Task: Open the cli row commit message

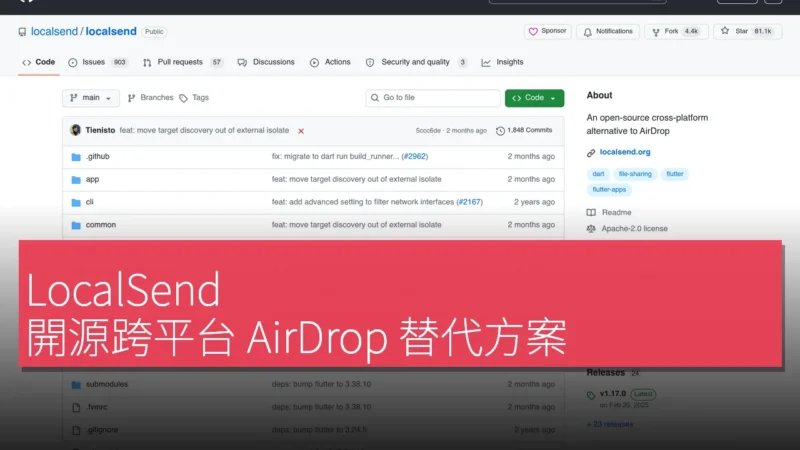Action: coord(363,202)
